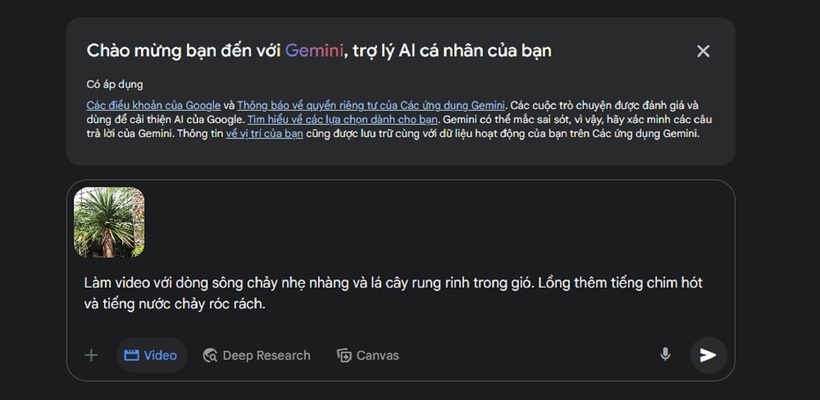The height and width of the screenshot is (400, 820).
Task: Open the "Các điều khoản của Google" link
Action: click(153, 104)
